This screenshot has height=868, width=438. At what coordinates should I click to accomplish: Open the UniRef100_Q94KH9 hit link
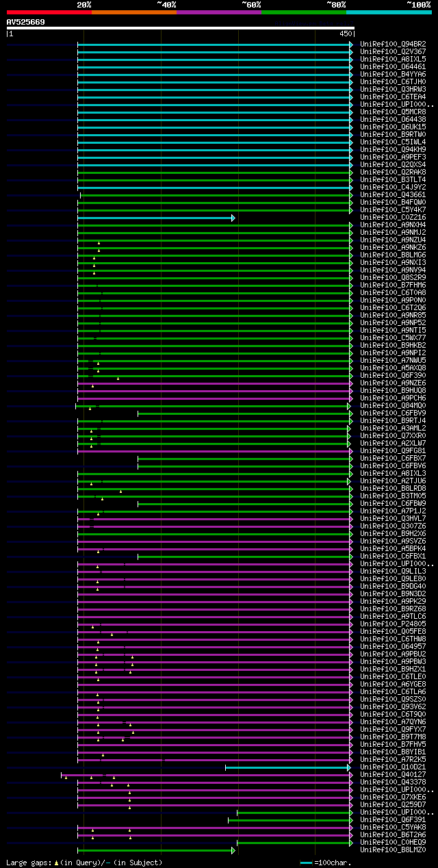tap(393, 149)
